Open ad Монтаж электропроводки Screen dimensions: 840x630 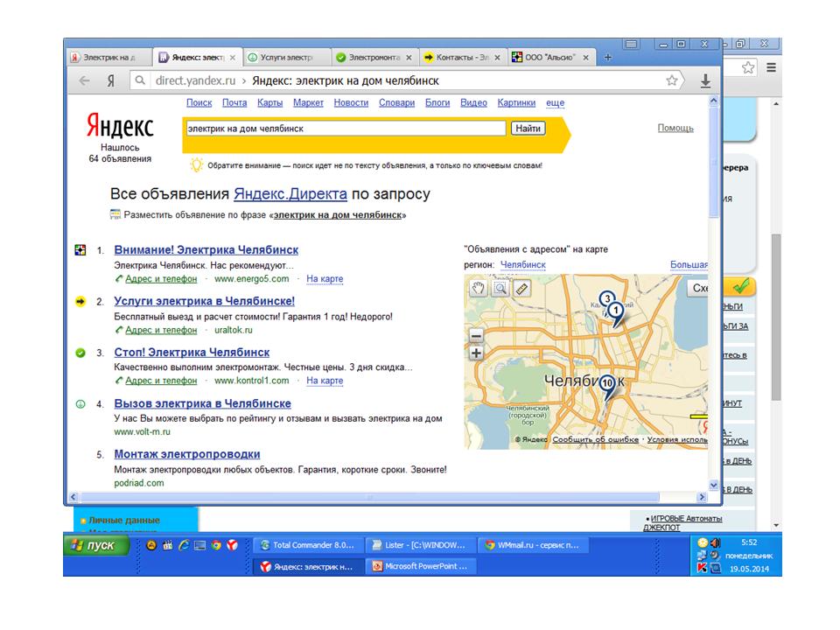(x=187, y=454)
